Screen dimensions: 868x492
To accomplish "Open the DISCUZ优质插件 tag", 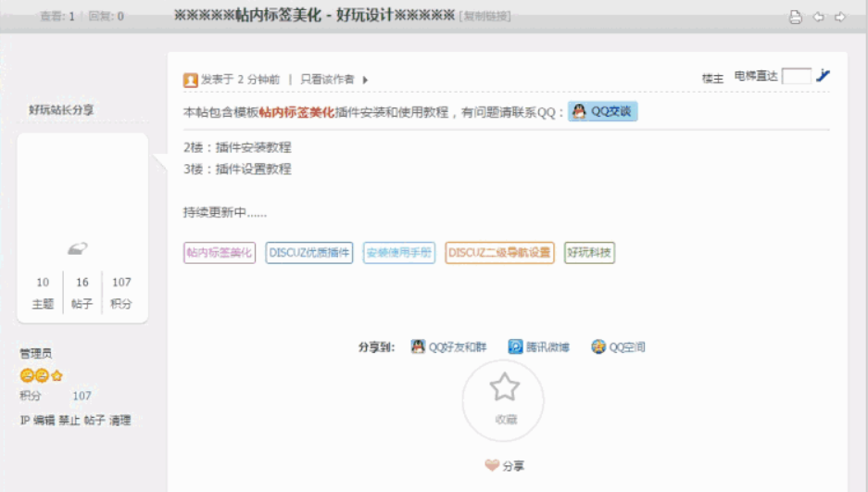I will pyautogui.click(x=308, y=253).
